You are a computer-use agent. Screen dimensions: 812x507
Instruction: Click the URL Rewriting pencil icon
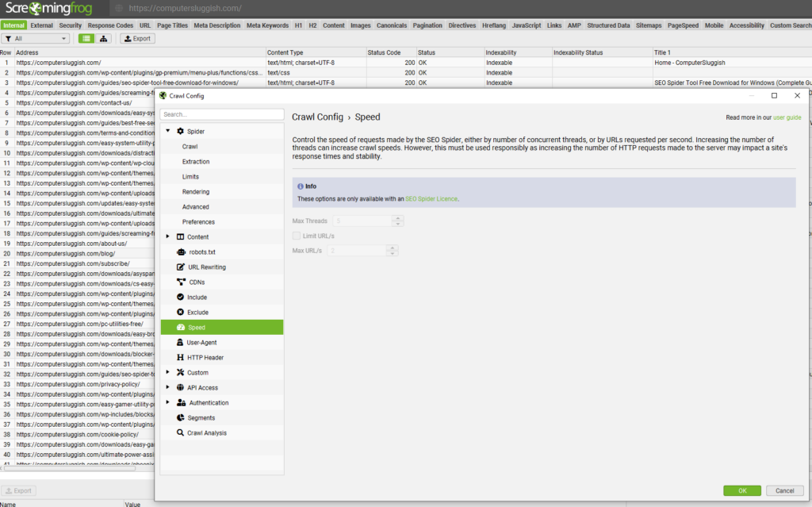pyautogui.click(x=180, y=267)
